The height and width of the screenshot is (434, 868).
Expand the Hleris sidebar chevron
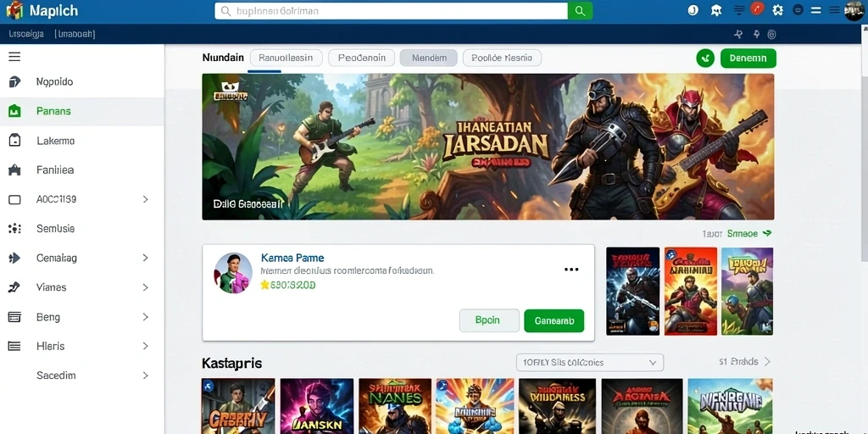[x=146, y=346]
